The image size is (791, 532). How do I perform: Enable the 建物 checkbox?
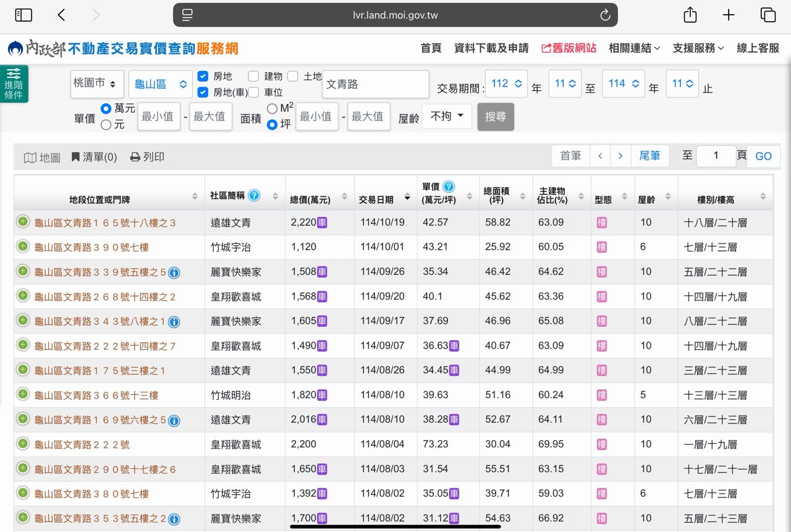pos(253,77)
